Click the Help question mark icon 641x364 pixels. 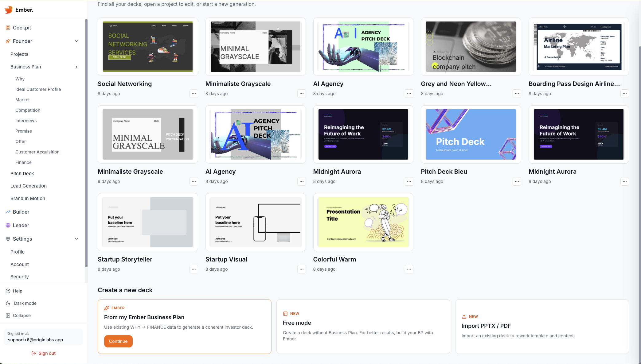coord(7,291)
